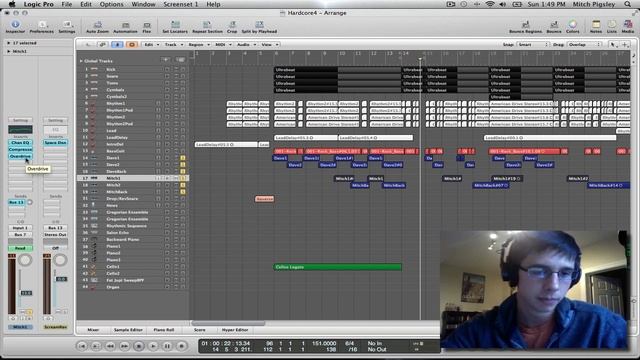Open the Drag Overlap dropdown

[584, 44]
